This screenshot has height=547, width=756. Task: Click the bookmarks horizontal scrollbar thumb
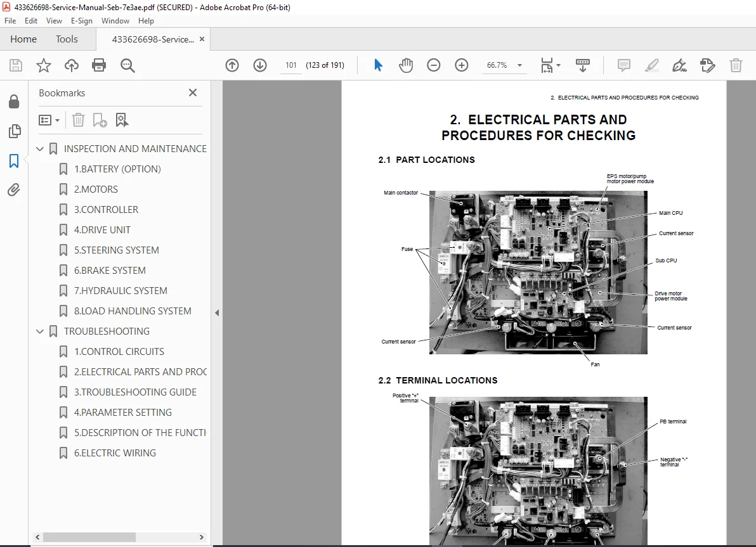[x=89, y=537]
